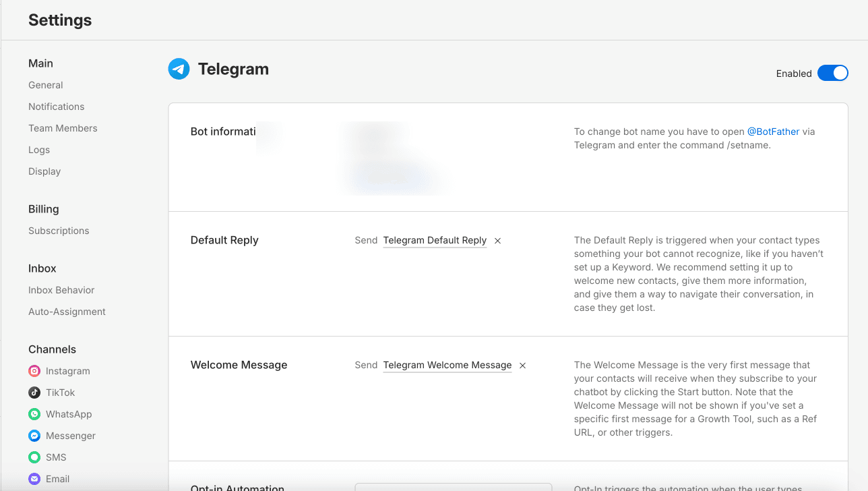Toggle the Telegram Enabled switch
Screen dimensions: 868x491
point(833,73)
